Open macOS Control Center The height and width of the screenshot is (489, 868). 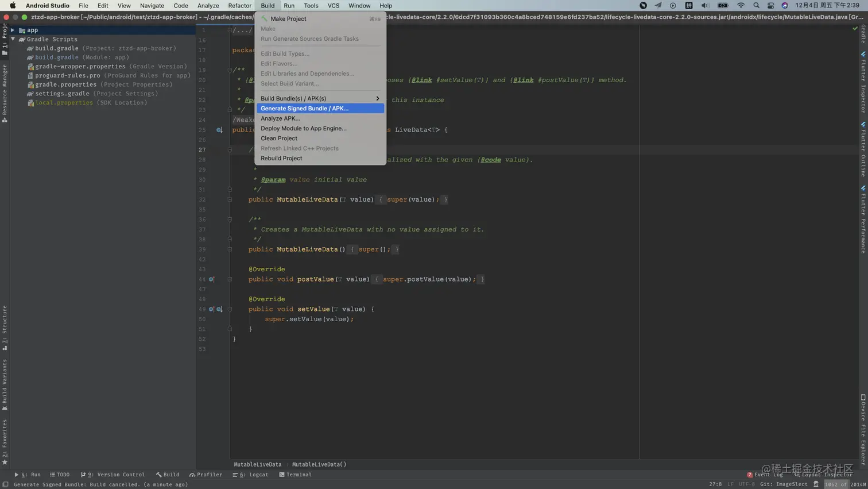pyautogui.click(x=770, y=6)
